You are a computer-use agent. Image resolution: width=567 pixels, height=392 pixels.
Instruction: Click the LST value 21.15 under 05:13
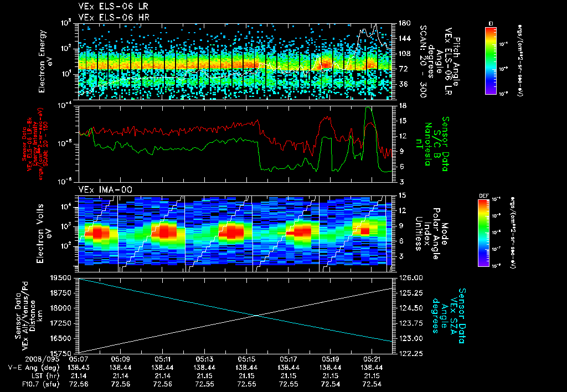[204, 376]
